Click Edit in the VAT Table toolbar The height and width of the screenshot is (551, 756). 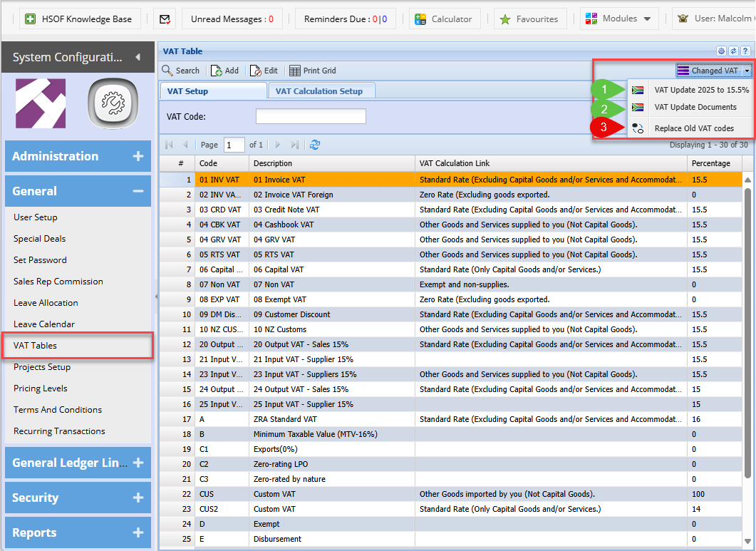click(x=264, y=71)
